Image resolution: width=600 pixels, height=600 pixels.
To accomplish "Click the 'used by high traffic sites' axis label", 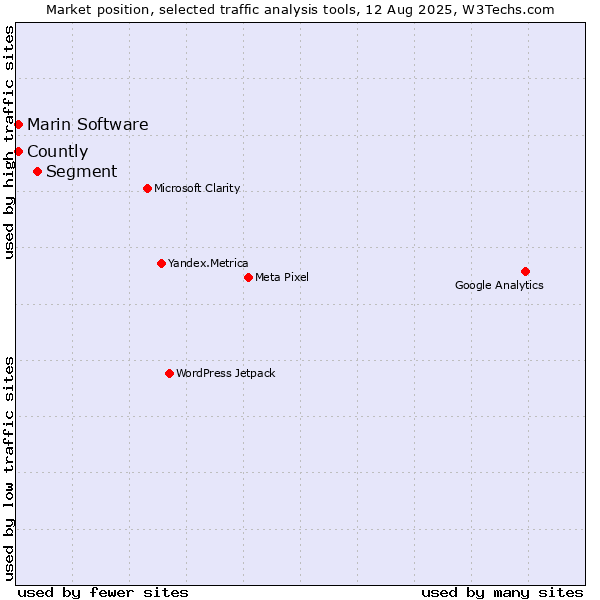I will (8, 142).
